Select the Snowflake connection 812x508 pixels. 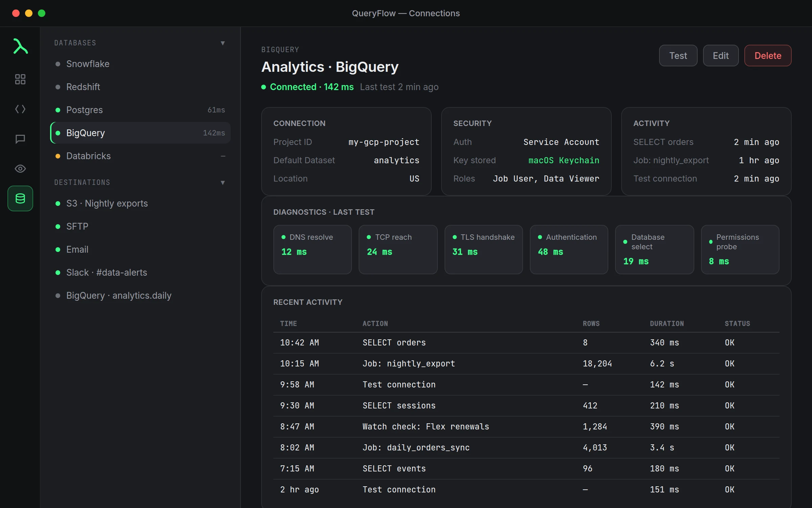coord(140,64)
